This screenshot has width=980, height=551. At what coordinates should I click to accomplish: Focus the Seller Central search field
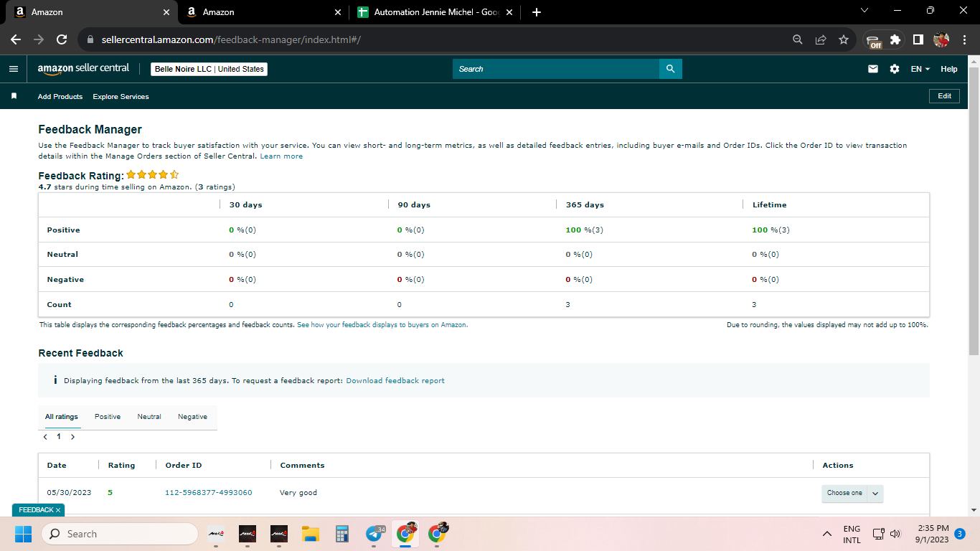tap(556, 69)
